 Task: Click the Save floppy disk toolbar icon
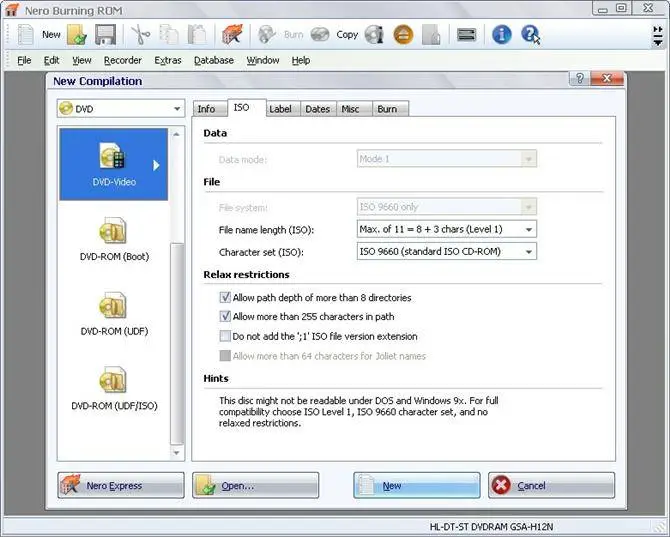(105, 35)
